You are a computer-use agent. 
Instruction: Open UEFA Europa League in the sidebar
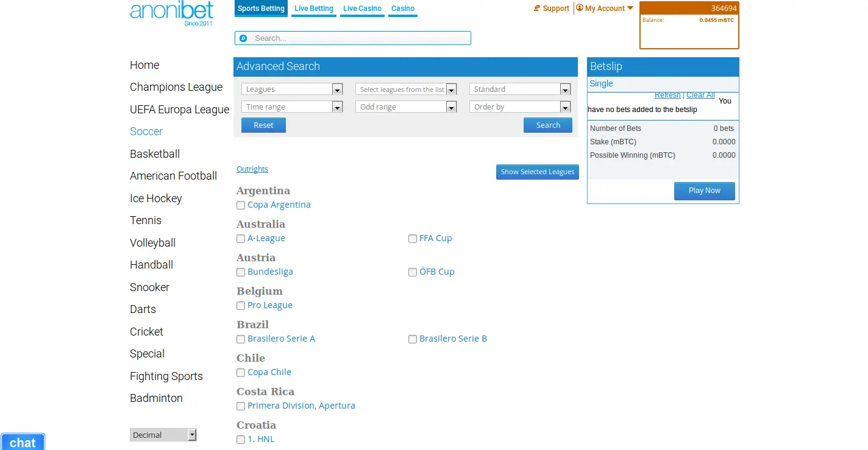coord(179,110)
